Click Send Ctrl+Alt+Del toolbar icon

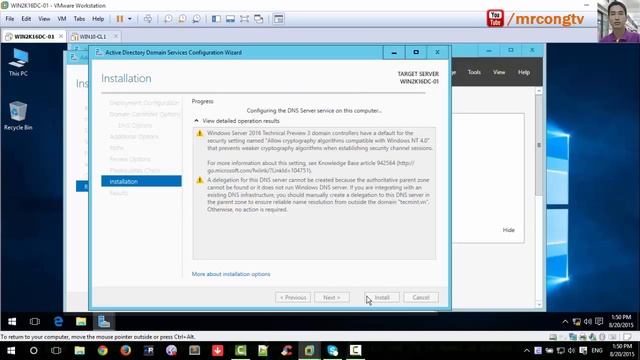148,19
